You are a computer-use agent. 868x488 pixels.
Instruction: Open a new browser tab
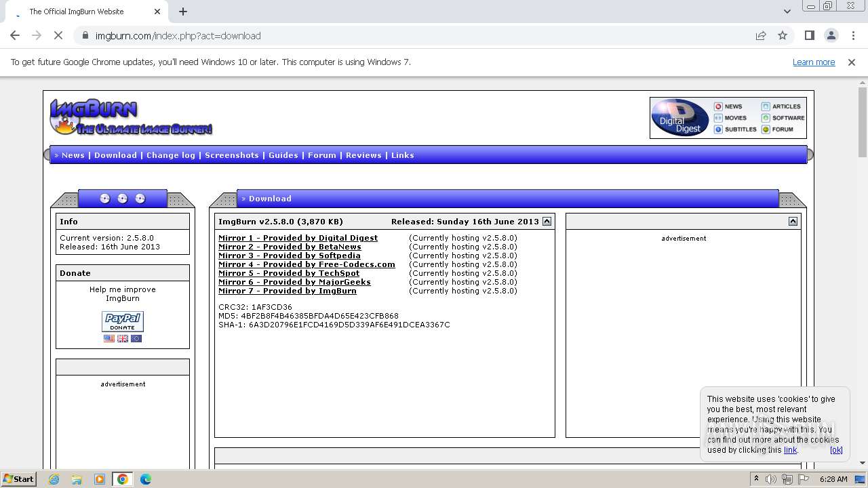(183, 12)
